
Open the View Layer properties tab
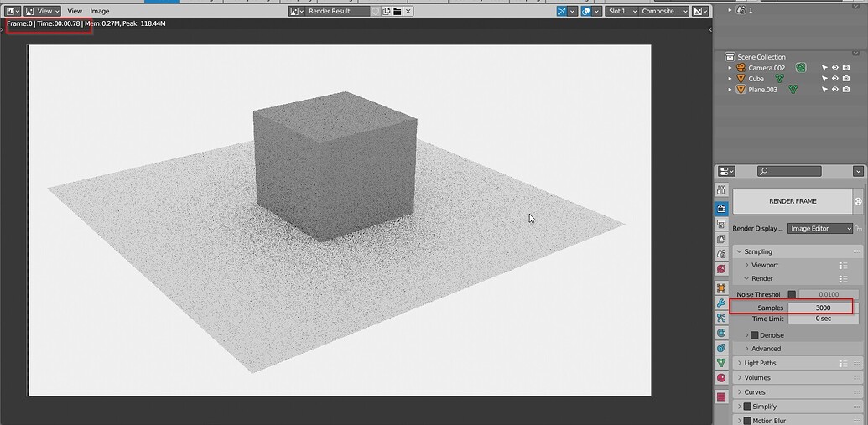(721, 239)
